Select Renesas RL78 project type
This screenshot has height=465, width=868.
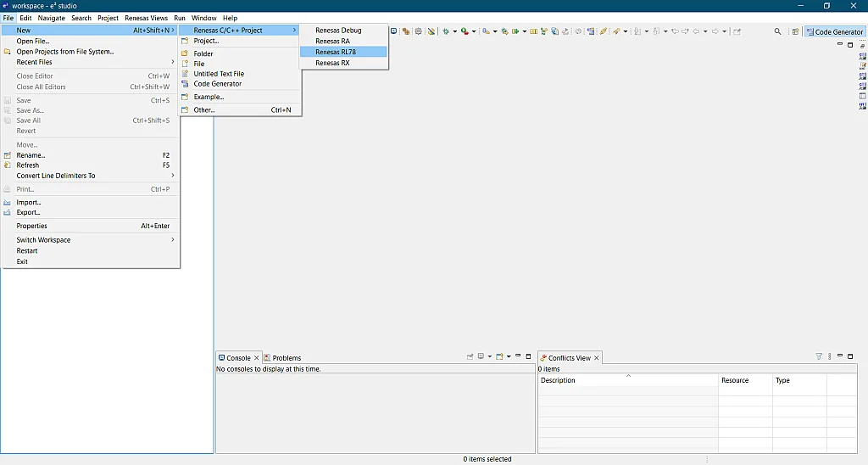337,52
